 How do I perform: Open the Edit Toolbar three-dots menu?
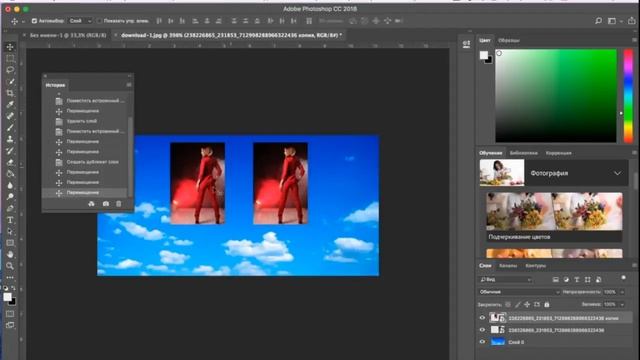click(10, 278)
